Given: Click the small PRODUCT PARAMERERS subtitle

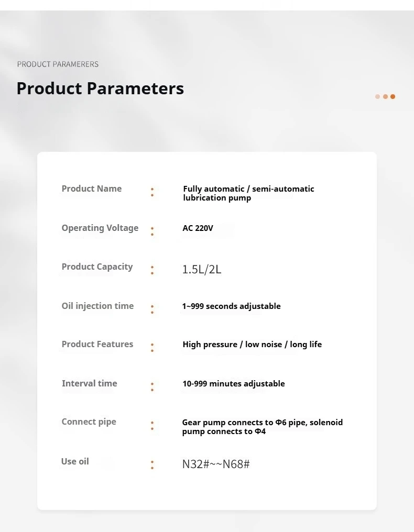Looking at the screenshot, I should point(58,64).
